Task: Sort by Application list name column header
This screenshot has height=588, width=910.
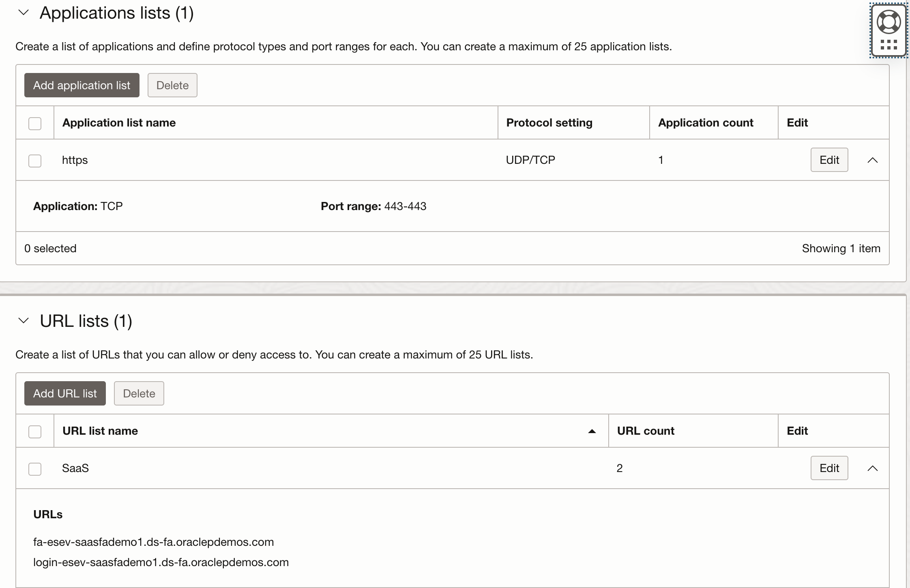Action: tap(119, 122)
